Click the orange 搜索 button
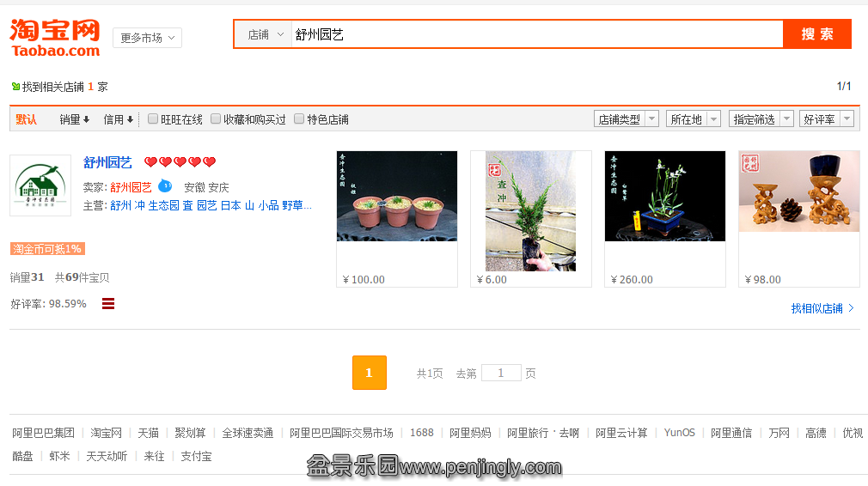This screenshot has width=868, height=486. coord(817,34)
